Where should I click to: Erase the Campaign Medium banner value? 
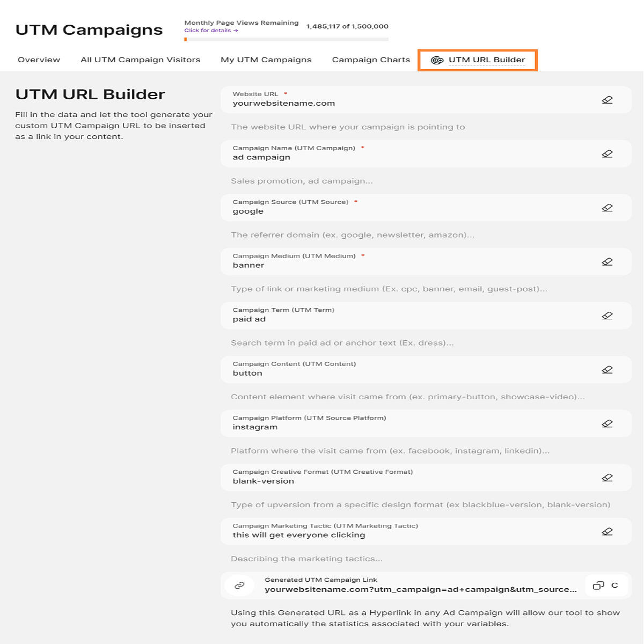point(607,262)
